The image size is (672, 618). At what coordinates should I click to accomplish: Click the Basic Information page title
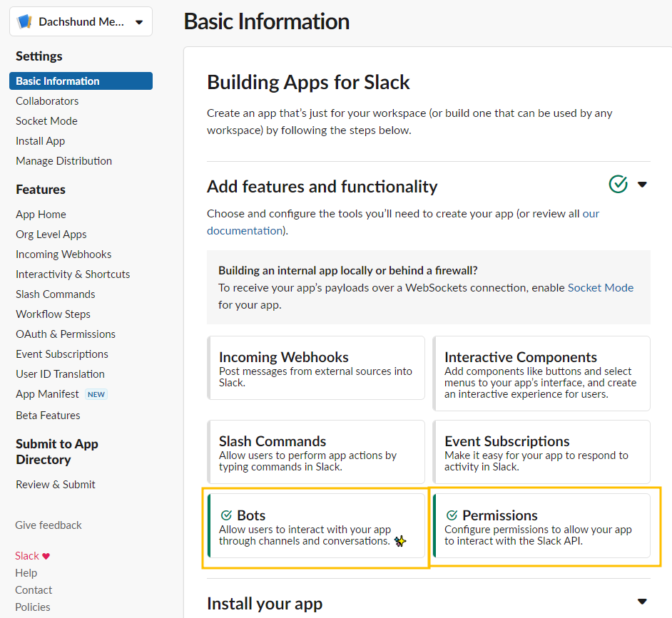pos(267,21)
